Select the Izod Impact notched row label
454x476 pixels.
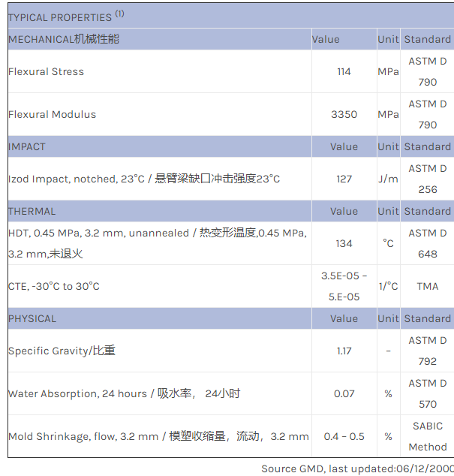[x=144, y=179]
